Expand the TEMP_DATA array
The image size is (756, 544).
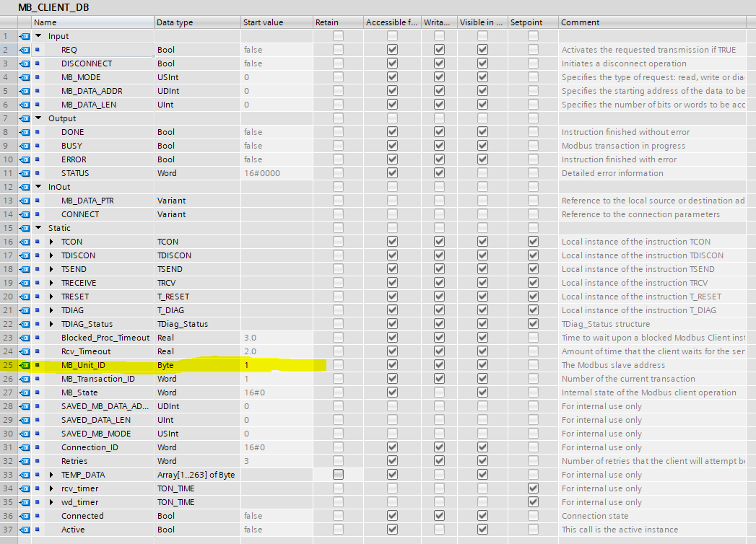click(51, 475)
